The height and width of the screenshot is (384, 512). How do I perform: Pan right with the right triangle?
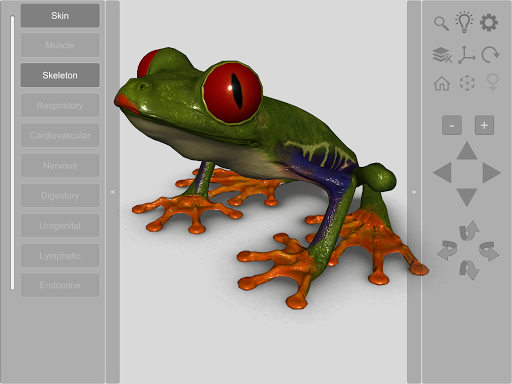[x=491, y=173]
